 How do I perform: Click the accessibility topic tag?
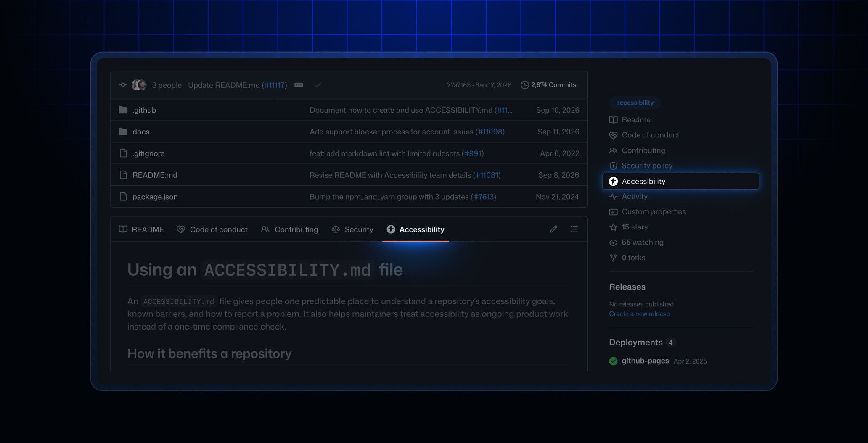pyautogui.click(x=635, y=103)
